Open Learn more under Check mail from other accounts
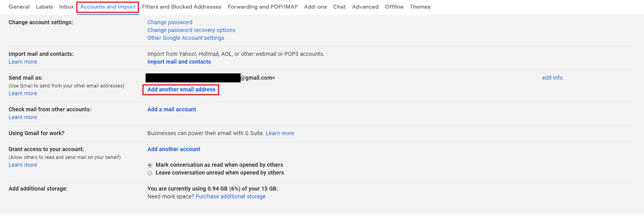 pos(23,117)
